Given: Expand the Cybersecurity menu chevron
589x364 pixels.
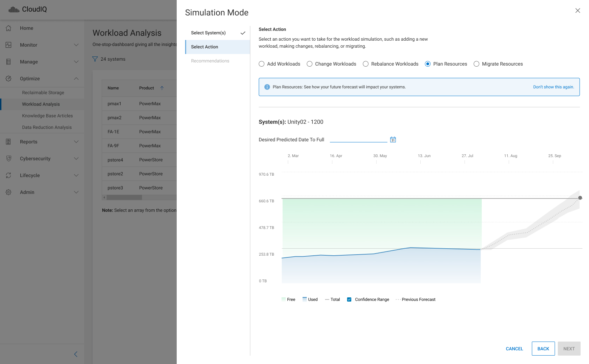Looking at the screenshot, I should 76,159.
